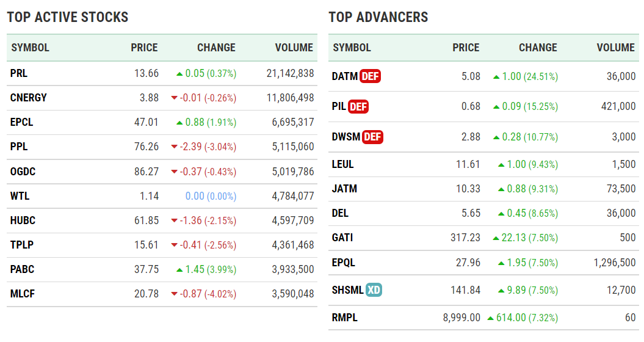Sort Top Active Stocks by VOLUME header
The height and width of the screenshot is (342, 644).
point(294,48)
